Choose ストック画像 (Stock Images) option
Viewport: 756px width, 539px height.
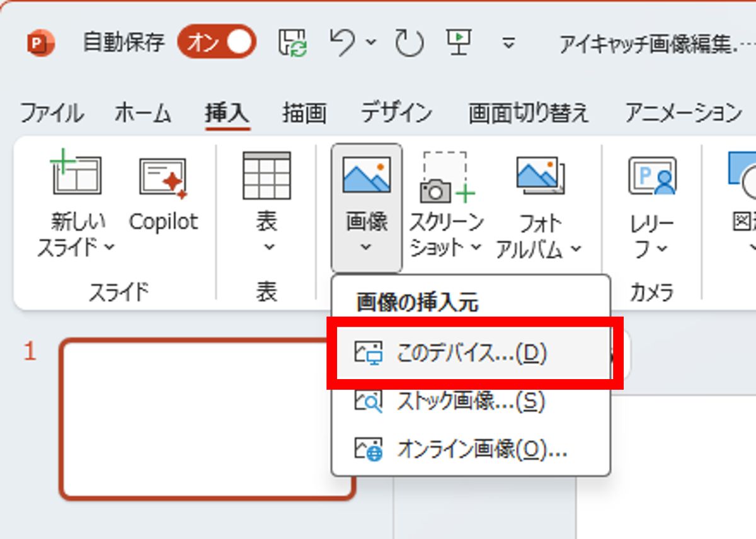[470, 401]
